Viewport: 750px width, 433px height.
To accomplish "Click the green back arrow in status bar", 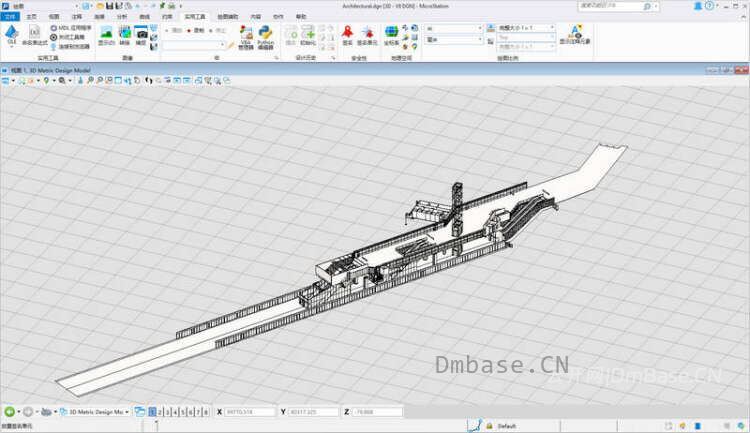I will [x=9, y=411].
